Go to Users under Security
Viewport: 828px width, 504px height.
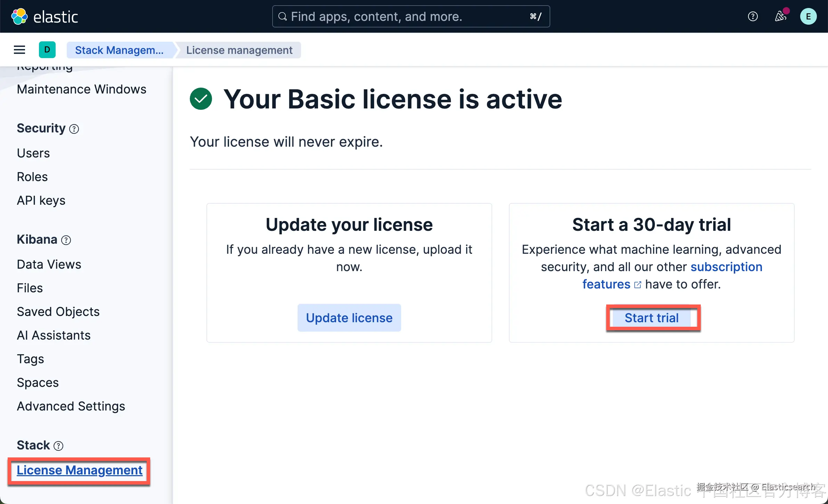tap(33, 153)
